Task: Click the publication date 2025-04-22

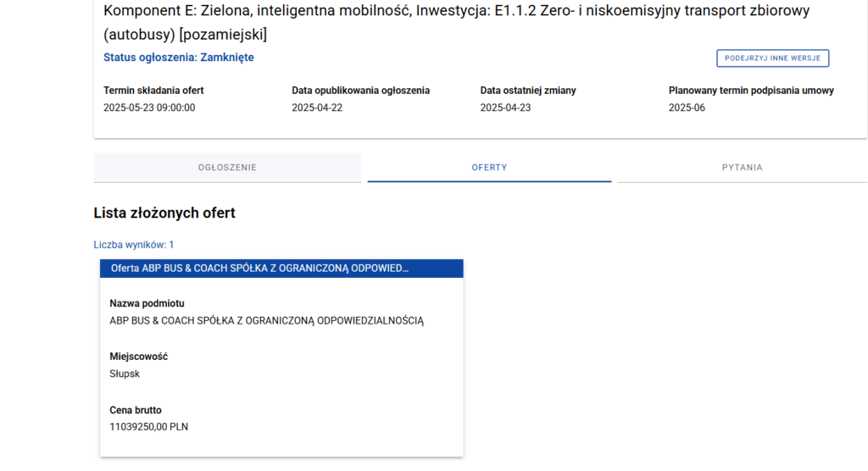Action: (x=317, y=108)
